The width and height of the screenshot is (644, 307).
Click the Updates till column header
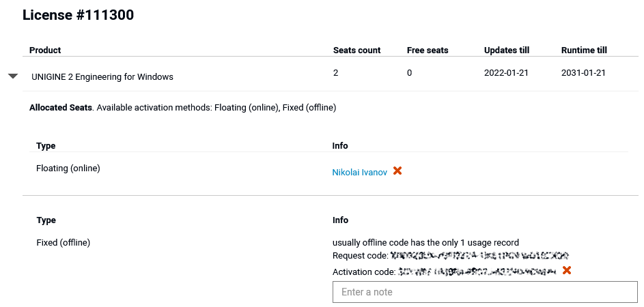(x=507, y=50)
